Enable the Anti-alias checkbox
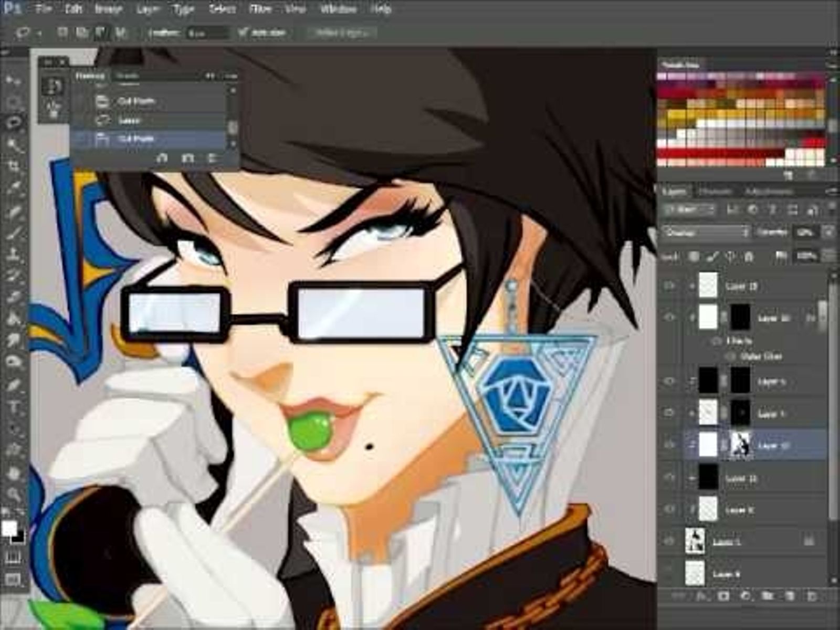Image resolution: width=840 pixels, height=630 pixels. pyautogui.click(x=243, y=33)
